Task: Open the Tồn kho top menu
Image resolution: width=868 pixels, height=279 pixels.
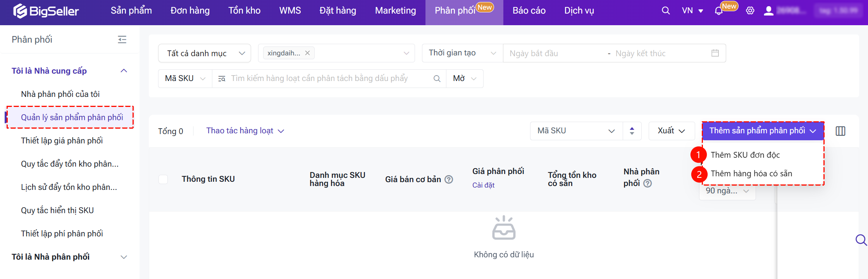Action: coord(244,11)
